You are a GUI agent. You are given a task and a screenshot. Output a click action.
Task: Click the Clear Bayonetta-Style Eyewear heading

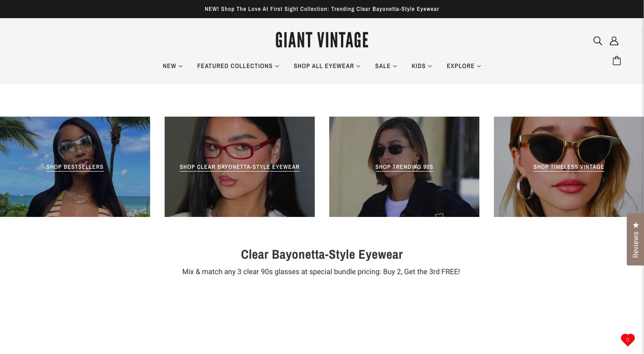[x=322, y=255]
